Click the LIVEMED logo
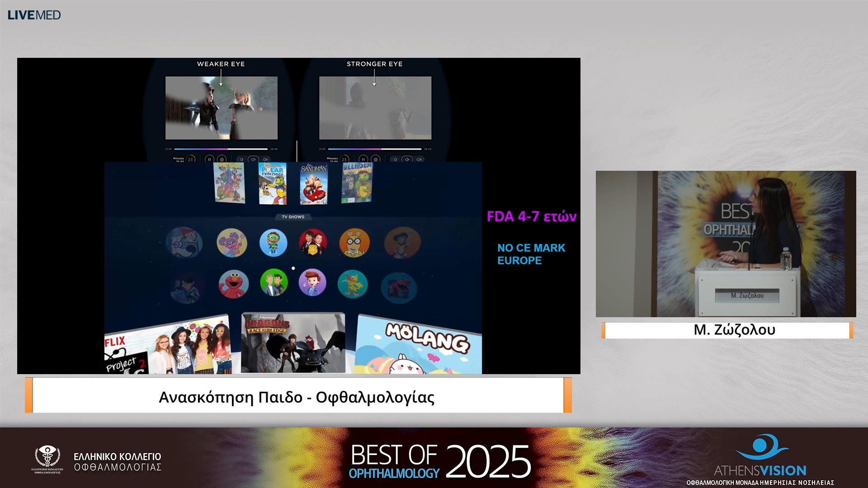868x488 pixels. (x=34, y=15)
